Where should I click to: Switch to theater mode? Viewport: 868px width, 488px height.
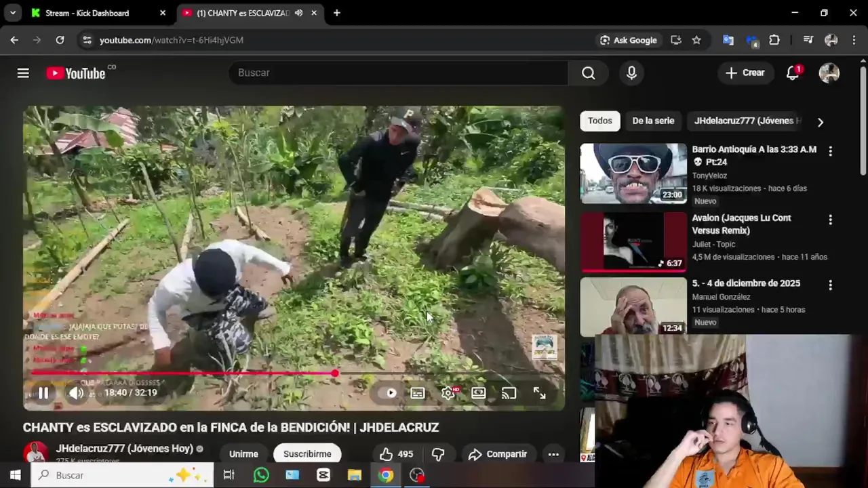478,393
